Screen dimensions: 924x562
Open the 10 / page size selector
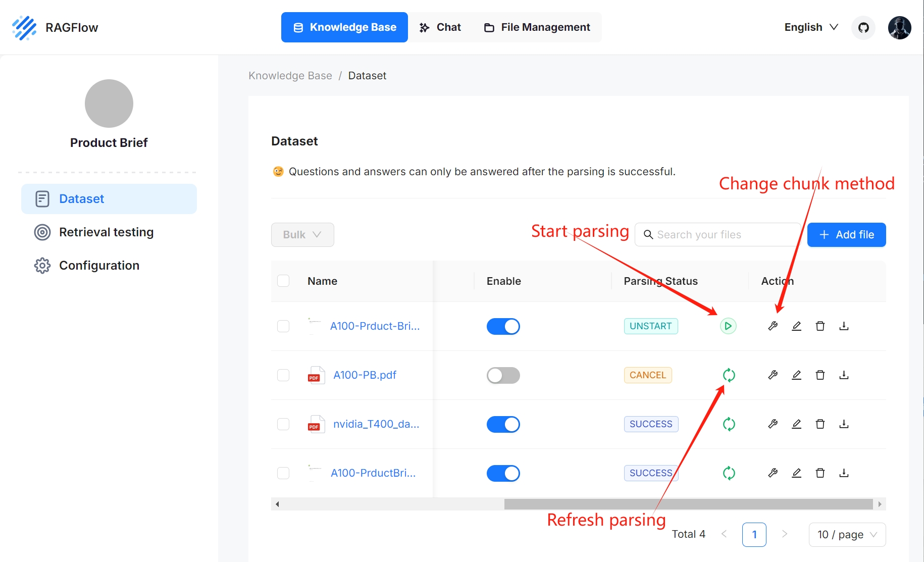pos(847,535)
